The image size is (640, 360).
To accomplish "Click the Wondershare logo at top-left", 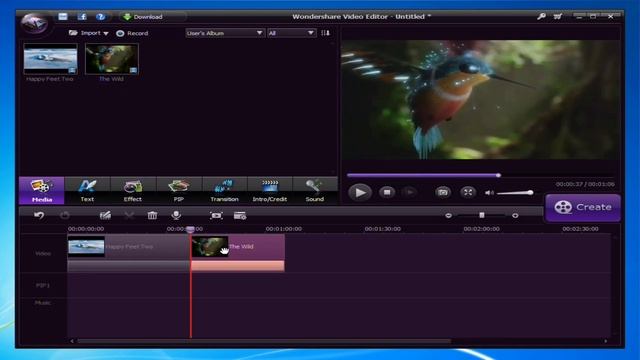I will 34,24.
